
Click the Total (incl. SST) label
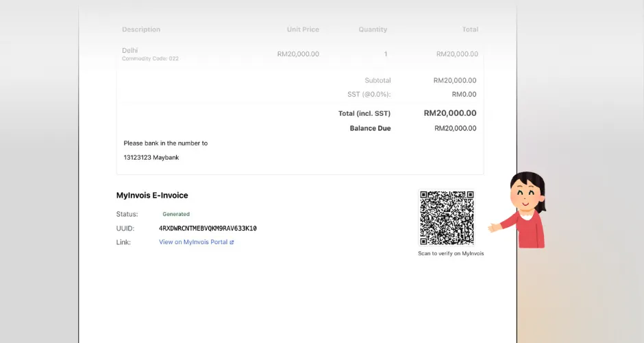tap(364, 113)
